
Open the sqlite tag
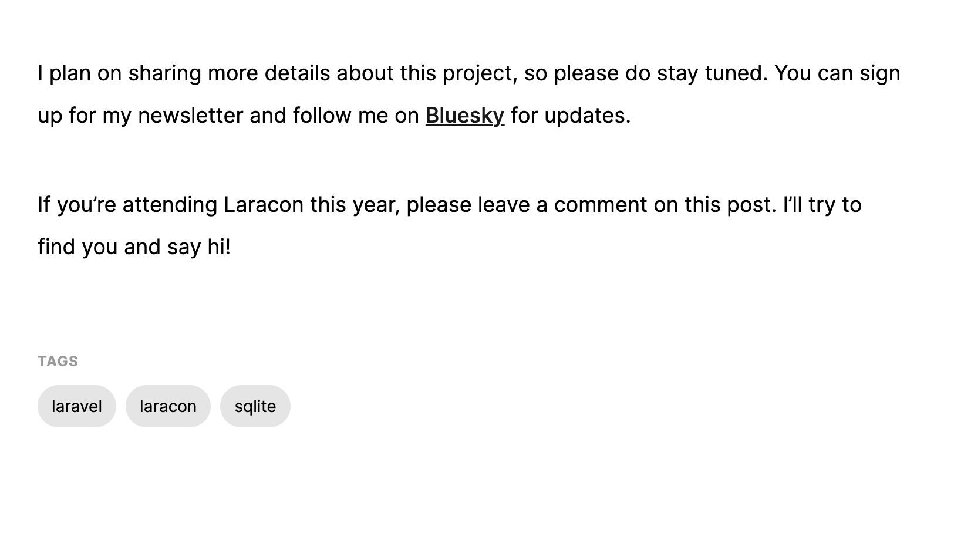(255, 406)
